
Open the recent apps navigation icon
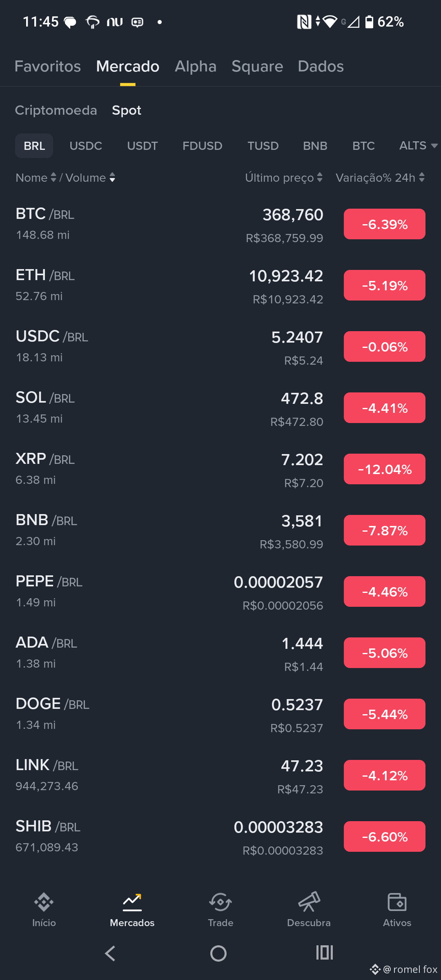pos(325,953)
